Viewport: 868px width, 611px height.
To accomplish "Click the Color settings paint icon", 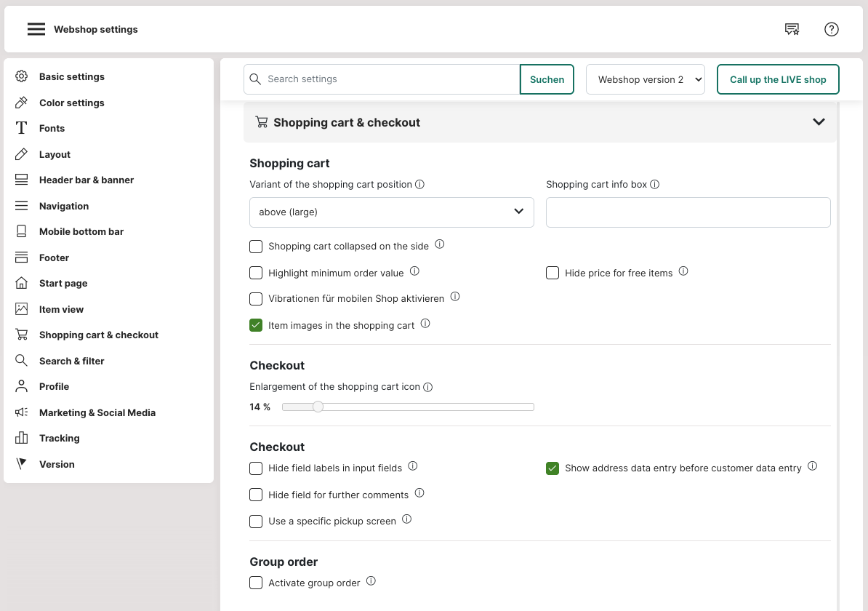I will pos(22,103).
